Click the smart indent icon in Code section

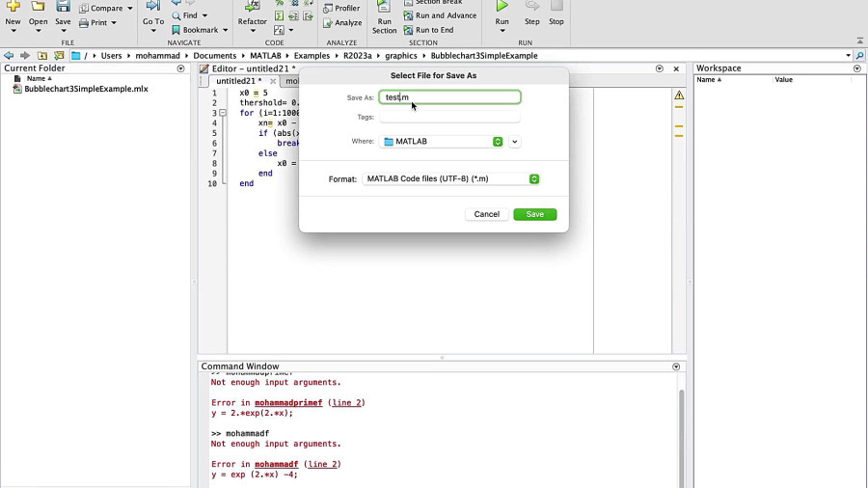tap(279, 16)
